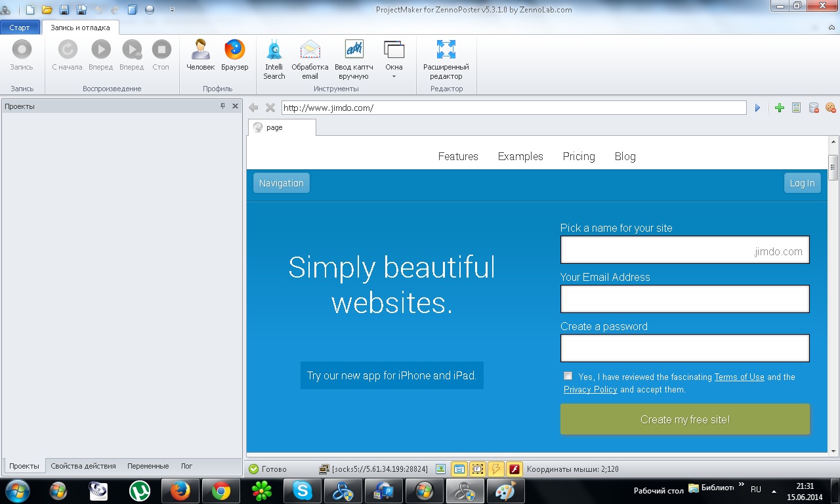Launch the Intelli Search tool
This screenshot has width=840, height=504.
point(274,59)
